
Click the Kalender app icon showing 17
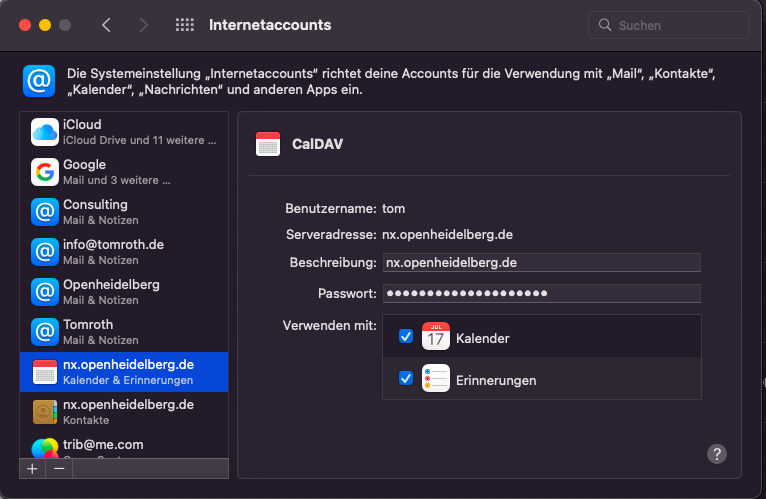(436, 336)
